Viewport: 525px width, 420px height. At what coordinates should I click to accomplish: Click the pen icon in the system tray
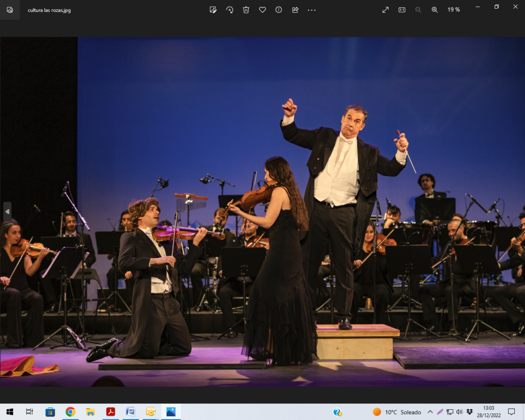click(440, 412)
